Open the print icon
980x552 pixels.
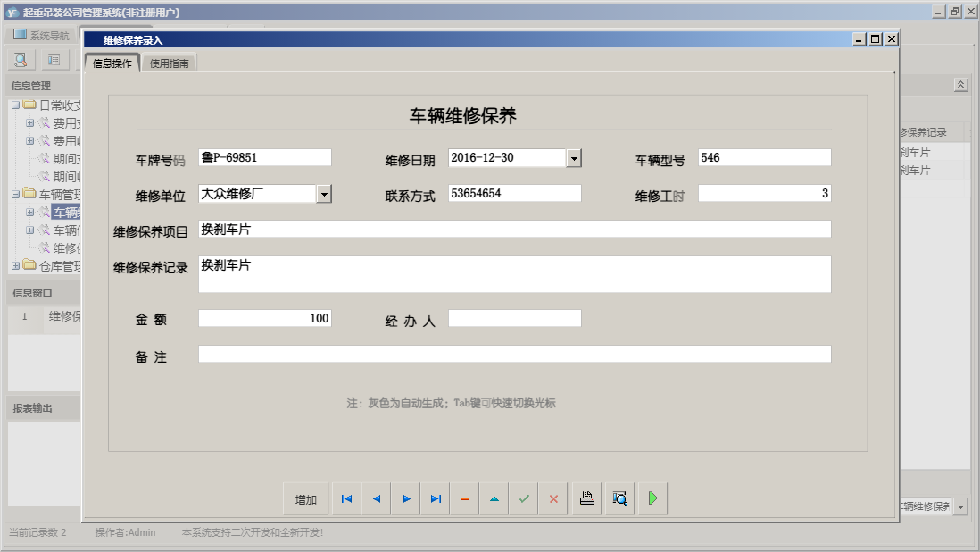(x=586, y=498)
